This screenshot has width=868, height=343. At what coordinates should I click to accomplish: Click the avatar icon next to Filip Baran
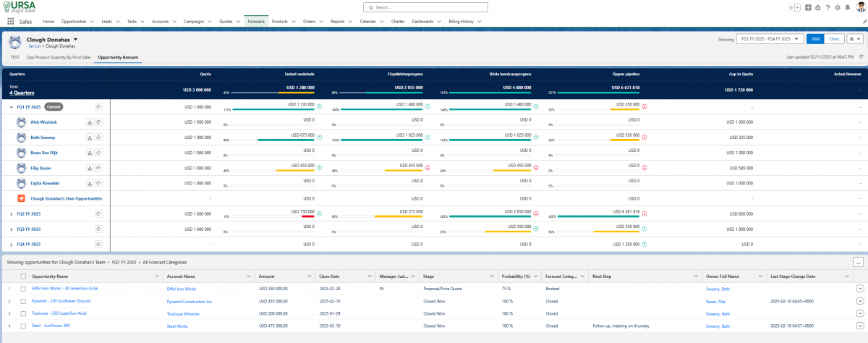point(22,168)
